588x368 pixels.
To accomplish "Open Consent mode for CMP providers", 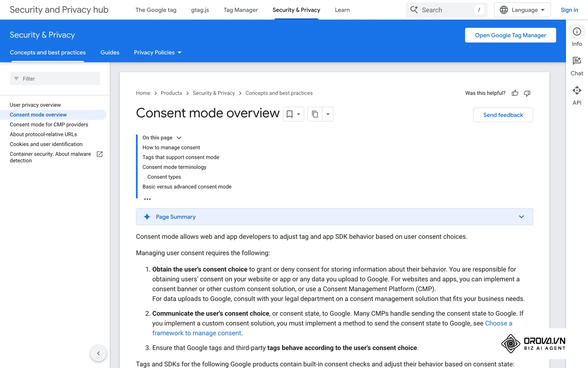I will [49, 125].
